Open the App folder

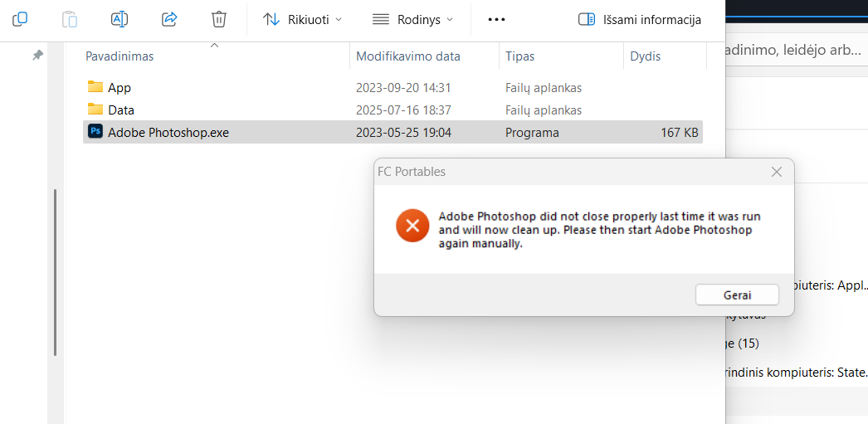click(119, 88)
